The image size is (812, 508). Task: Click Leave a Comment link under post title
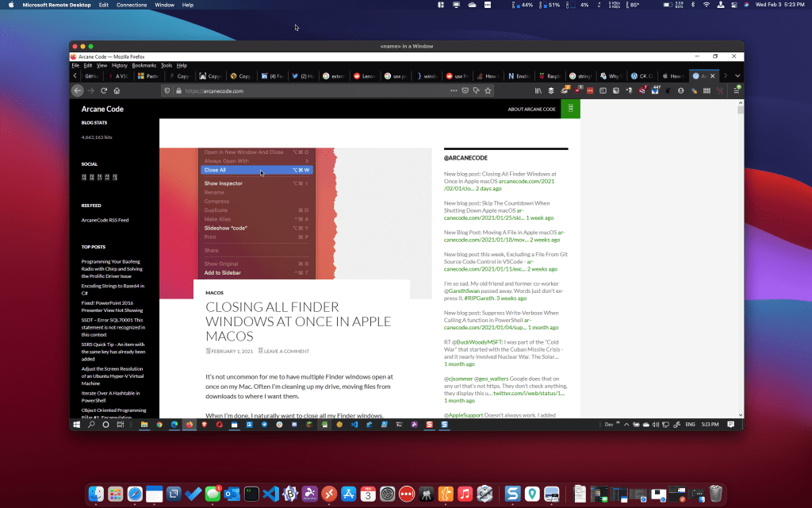(286, 351)
